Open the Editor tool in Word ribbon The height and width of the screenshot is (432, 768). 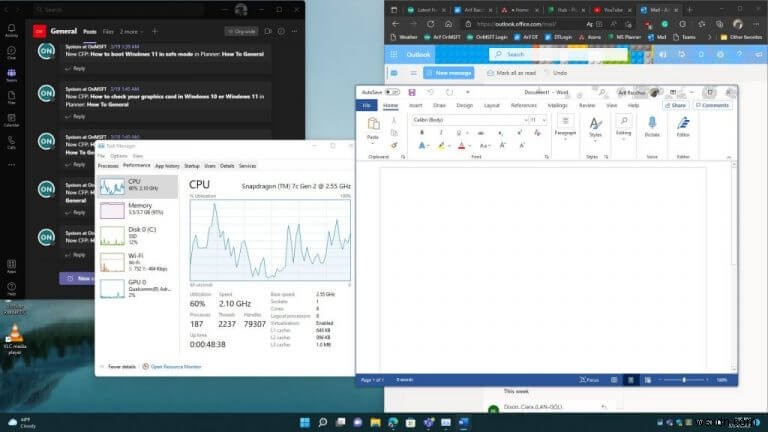(683, 126)
